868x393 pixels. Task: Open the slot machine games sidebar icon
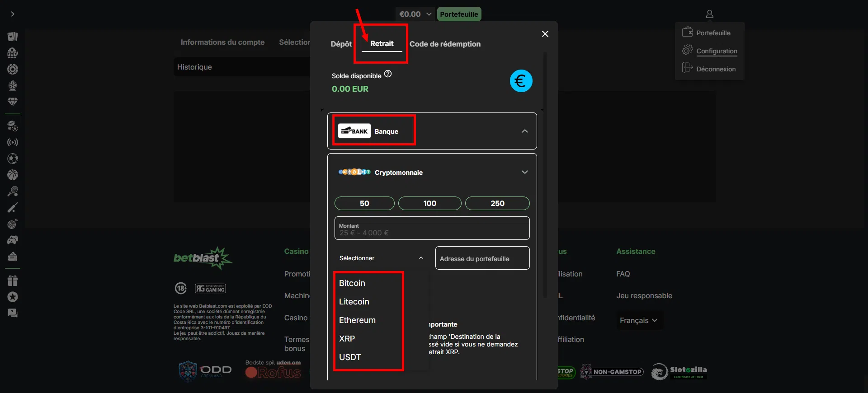pos(13,53)
